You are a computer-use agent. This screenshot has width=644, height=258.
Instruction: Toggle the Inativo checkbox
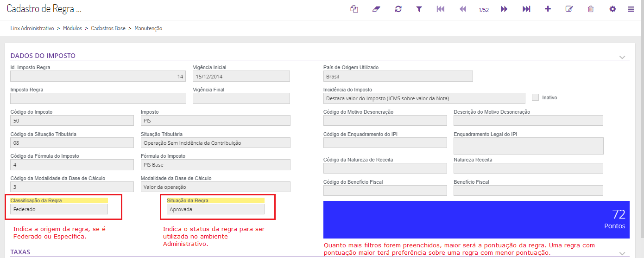(x=536, y=97)
